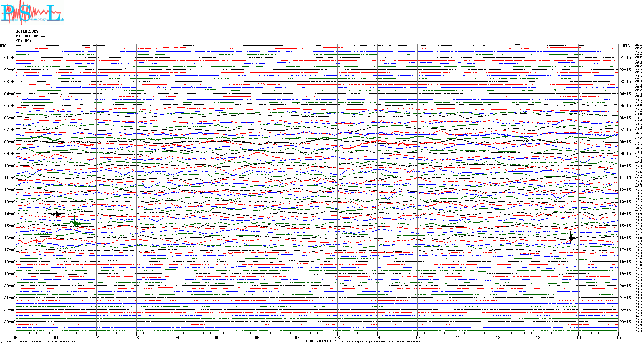Click the 18:00 hour label
Viewport: 644px width, 346px height.
[10, 262]
